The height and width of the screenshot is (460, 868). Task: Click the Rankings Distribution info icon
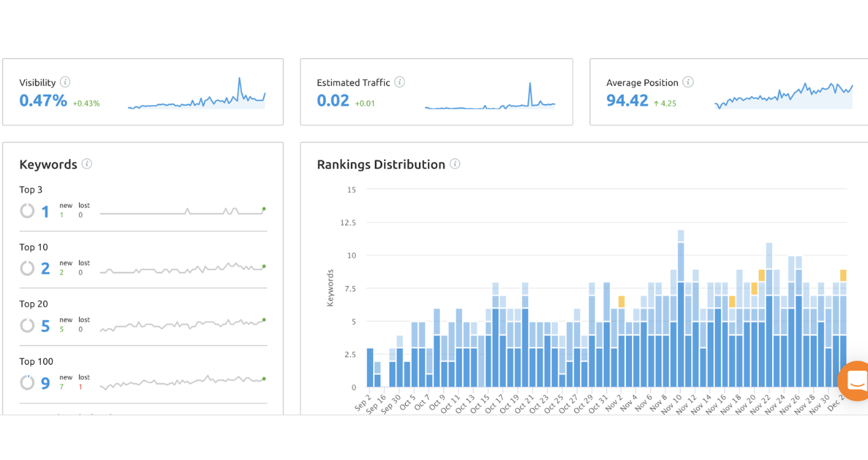[455, 164]
